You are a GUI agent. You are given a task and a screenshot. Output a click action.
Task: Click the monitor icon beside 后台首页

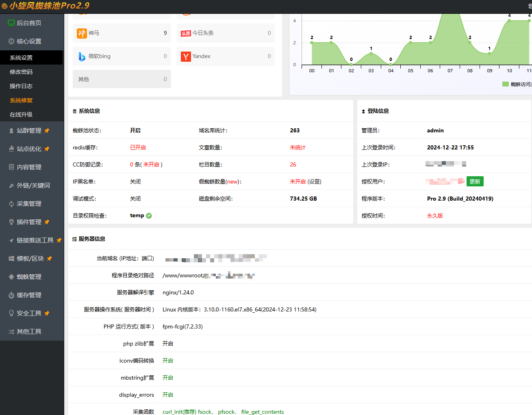(x=11, y=23)
